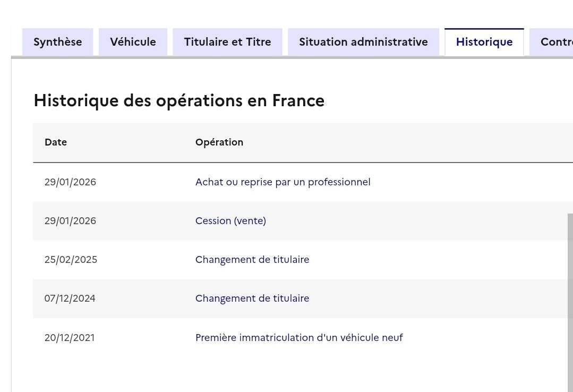Select 'Achat ou reprise par un professionnel' entry
573x392 pixels.
283,182
